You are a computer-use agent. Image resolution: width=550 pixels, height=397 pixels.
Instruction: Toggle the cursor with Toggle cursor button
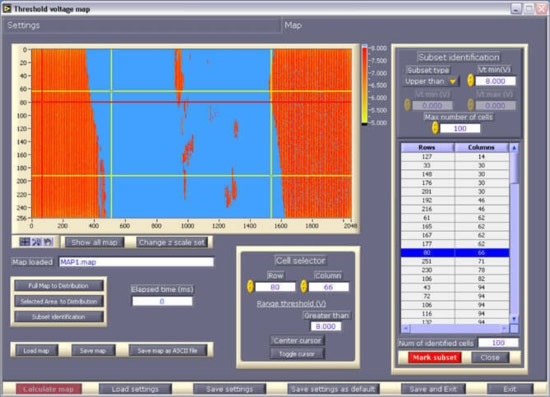[297, 354]
